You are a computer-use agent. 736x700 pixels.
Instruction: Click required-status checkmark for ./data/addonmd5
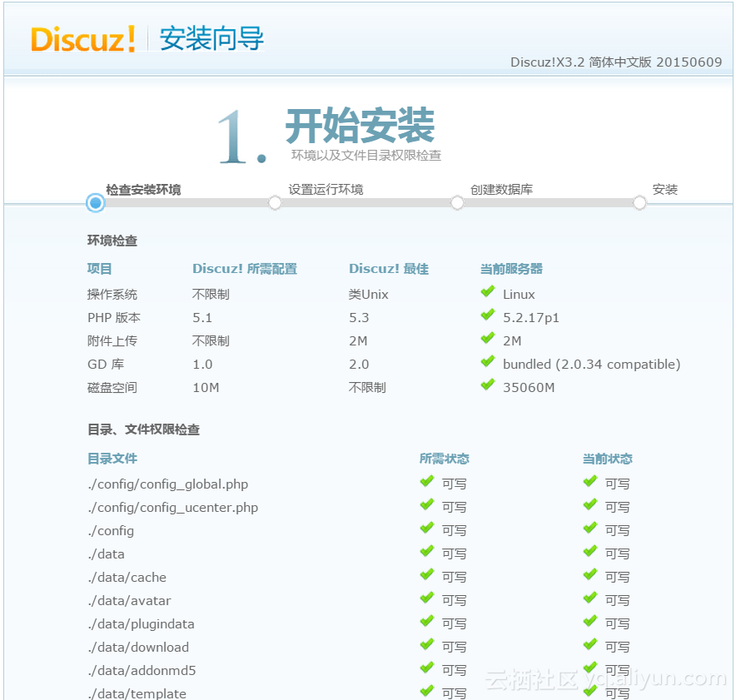pos(426,668)
